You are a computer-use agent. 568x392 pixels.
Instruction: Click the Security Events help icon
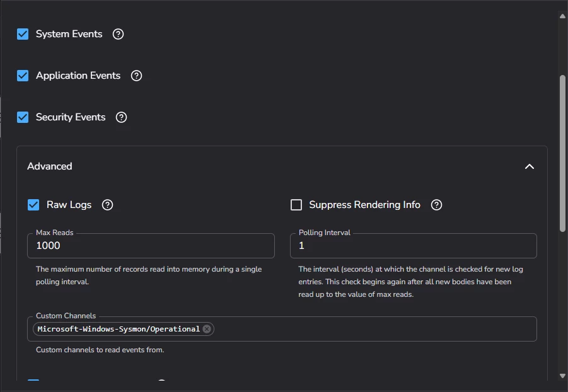click(x=122, y=117)
